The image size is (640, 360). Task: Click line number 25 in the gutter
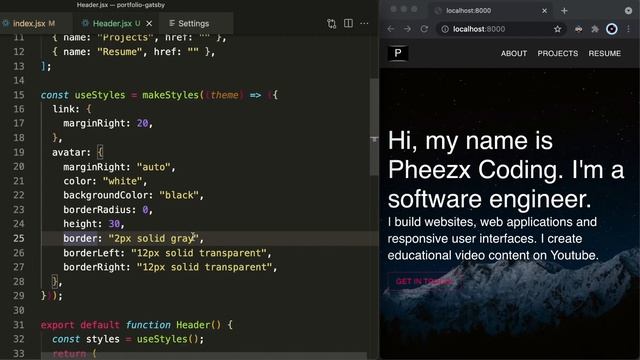point(18,238)
